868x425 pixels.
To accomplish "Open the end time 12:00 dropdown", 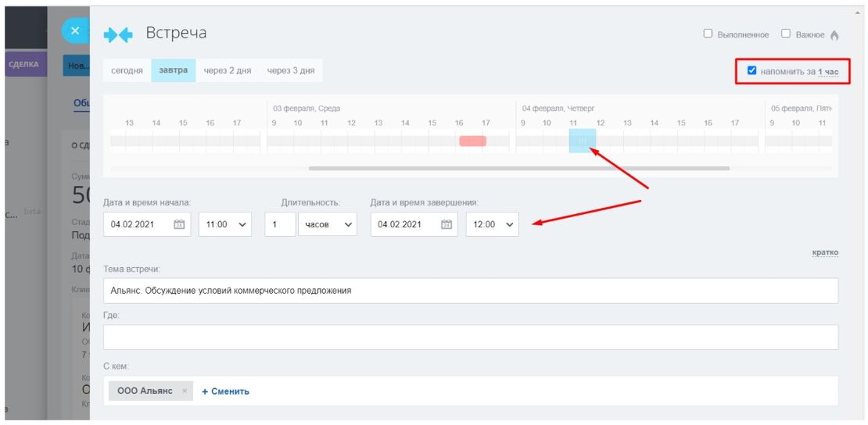I will click(x=492, y=225).
